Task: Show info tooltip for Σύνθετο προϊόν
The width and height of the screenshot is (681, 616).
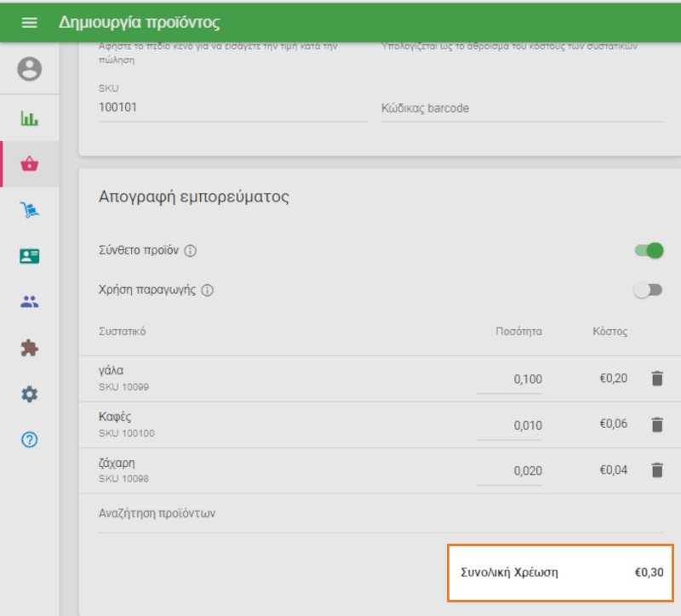Action: pyautogui.click(x=191, y=251)
